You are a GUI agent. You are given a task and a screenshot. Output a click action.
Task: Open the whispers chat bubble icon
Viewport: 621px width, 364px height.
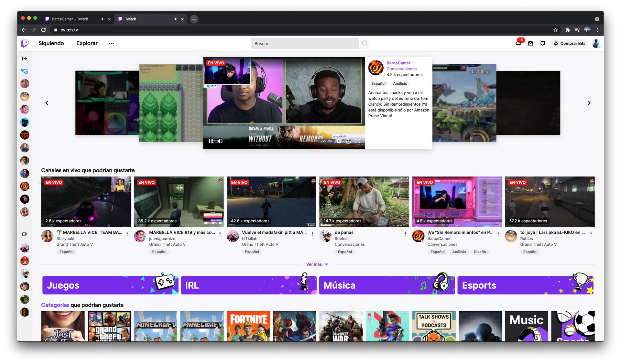(543, 43)
